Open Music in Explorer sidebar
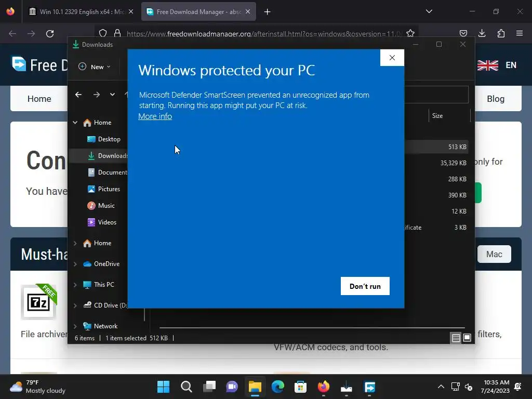The height and width of the screenshot is (399, 532). click(101, 206)
